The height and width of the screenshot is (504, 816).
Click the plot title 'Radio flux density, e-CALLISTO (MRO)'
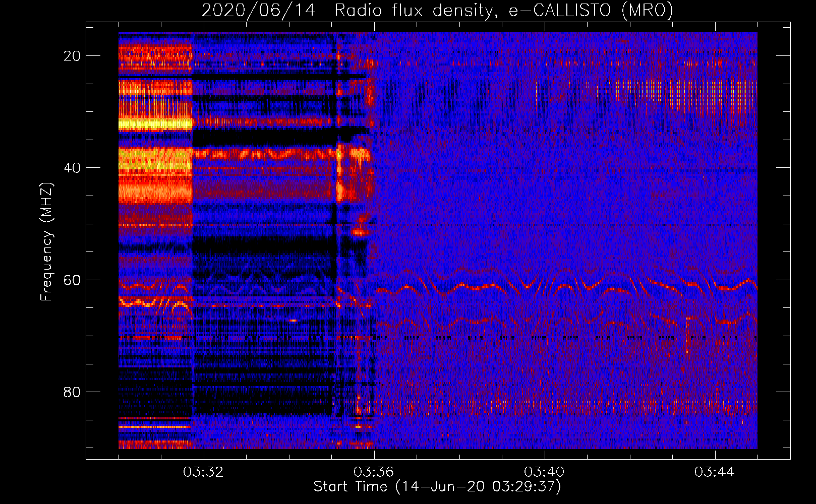click(x=504, y=10)
